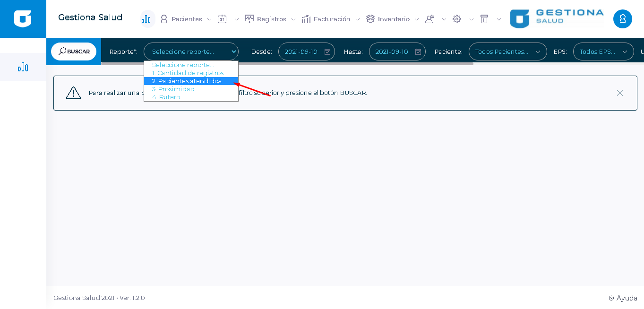The image size is (644, 309).
Task: Click the sidebar bar chart icon
Action: point(23,67)
